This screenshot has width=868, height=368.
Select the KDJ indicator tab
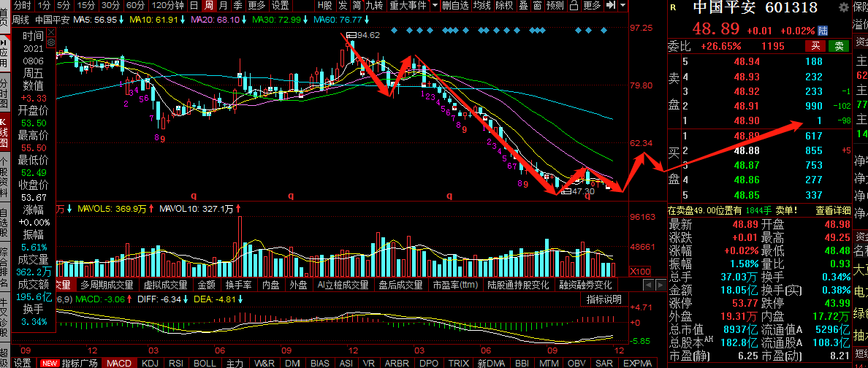coord(150,363)
